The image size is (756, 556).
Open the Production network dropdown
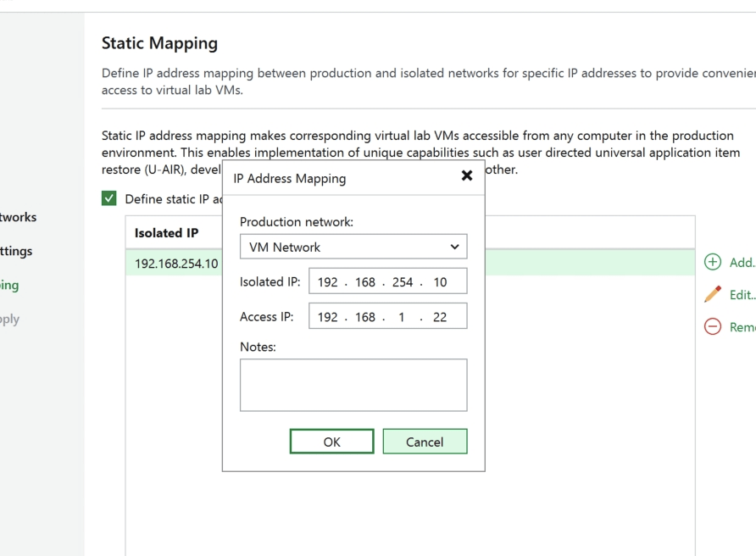(x=353, y=247)
